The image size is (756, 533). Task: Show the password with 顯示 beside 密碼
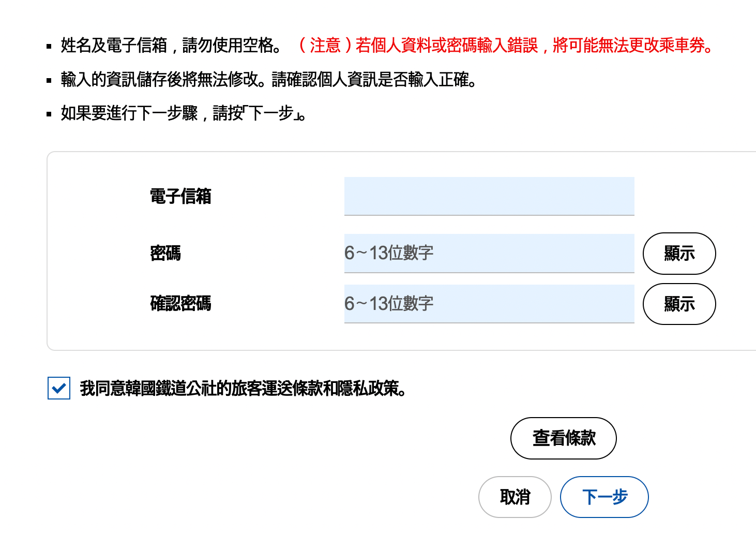[x=679, y=254]
